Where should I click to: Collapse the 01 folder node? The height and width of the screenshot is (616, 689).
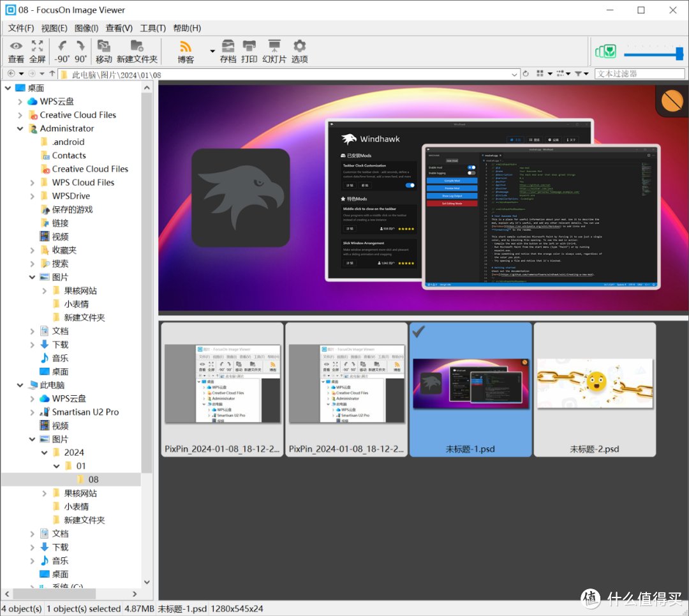click(57, 466)
